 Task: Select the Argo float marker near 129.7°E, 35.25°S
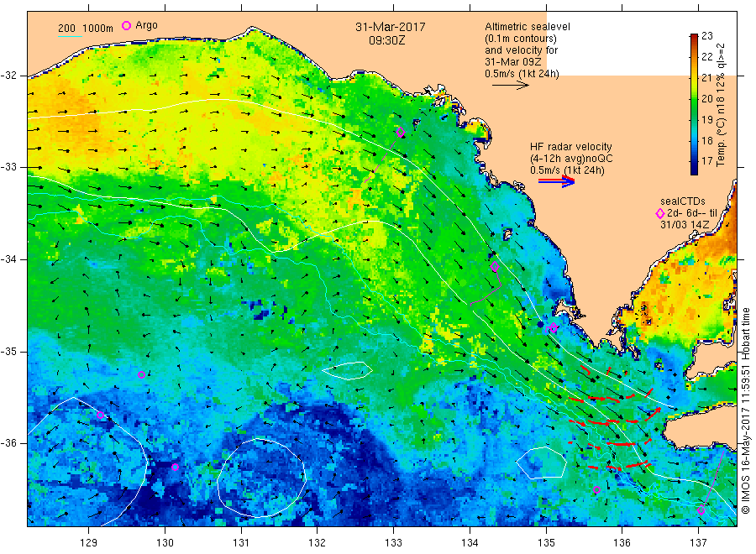(141, 375)
